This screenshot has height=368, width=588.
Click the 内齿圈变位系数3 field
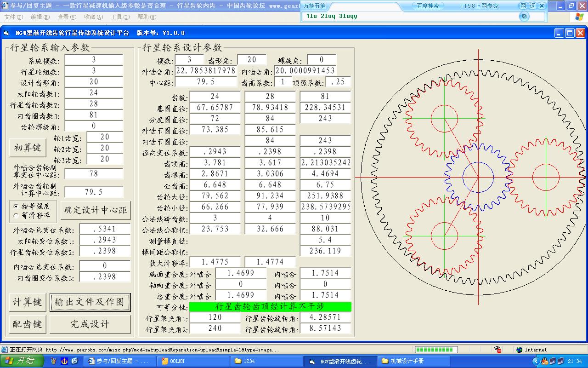[x=105, y=277]
